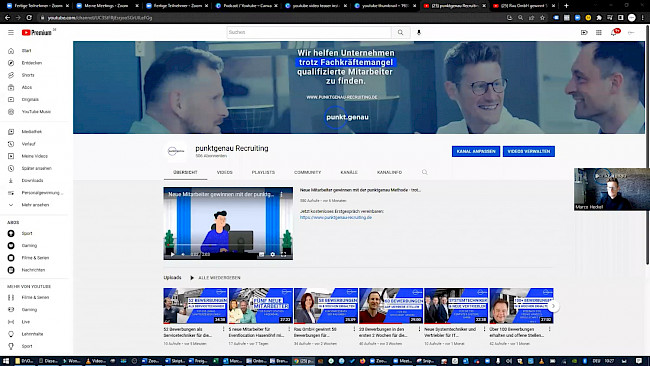Switch to the Kanalinfo channel tab

tap(389, 172)
